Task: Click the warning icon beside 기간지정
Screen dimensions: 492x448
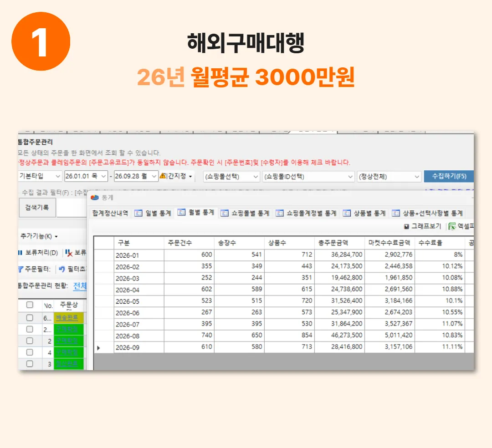Action: point(163,176)
